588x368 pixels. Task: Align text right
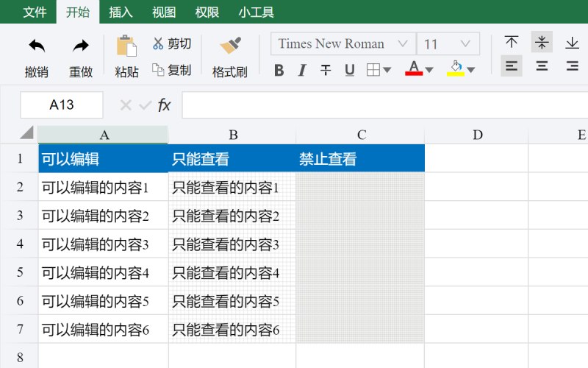click(573, 66)
